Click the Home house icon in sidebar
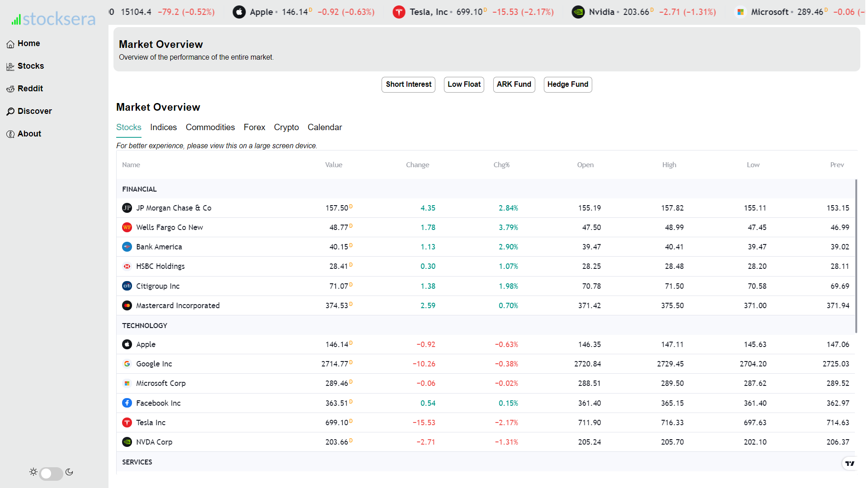 tap(10, 44)
